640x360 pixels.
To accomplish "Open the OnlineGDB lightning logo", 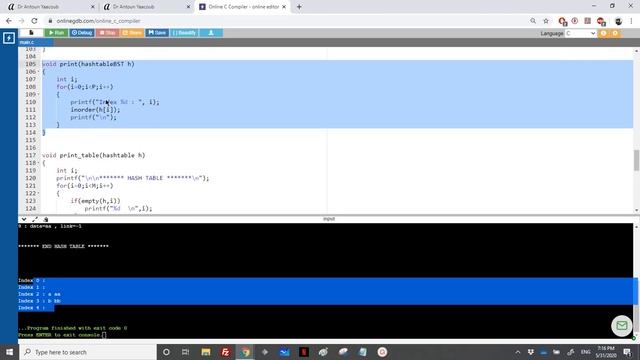I will coord(9,38).
